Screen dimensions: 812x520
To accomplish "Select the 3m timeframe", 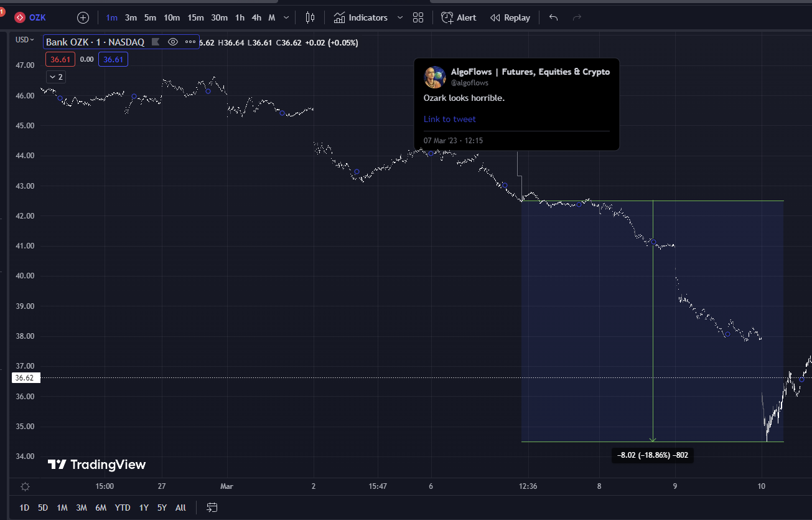I will point(131,17).
